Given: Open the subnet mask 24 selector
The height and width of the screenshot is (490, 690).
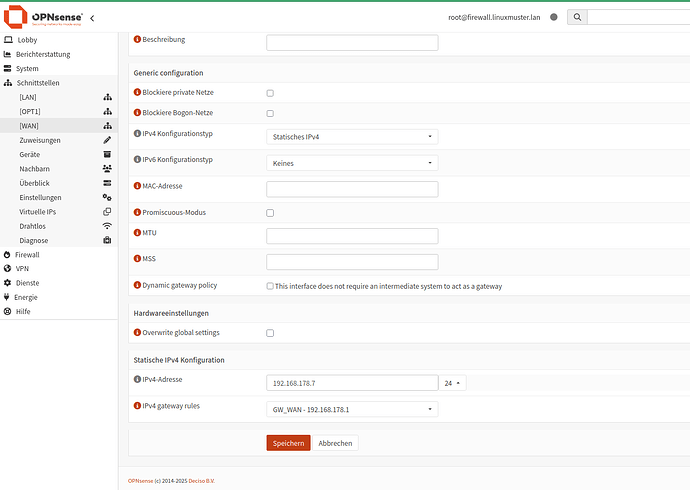Looking at the screenshot, I should pyautogui.click(x=452, y=383).
